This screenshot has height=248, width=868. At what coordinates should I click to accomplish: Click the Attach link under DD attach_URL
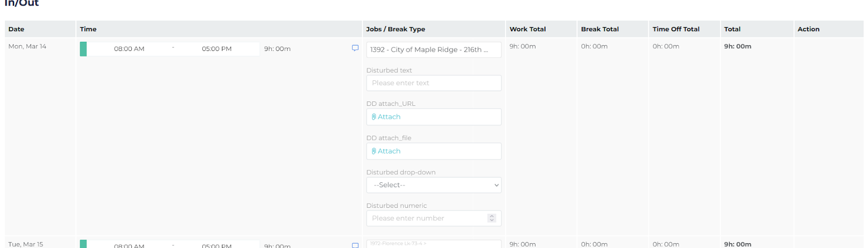click(389, 117)
